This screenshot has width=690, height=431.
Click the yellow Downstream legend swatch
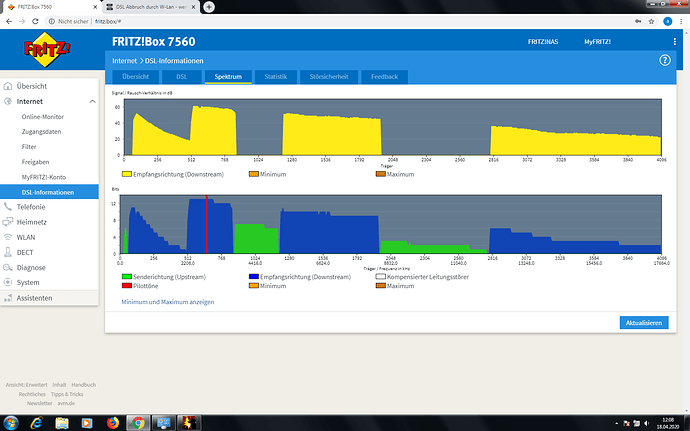[x=127, y=174]
